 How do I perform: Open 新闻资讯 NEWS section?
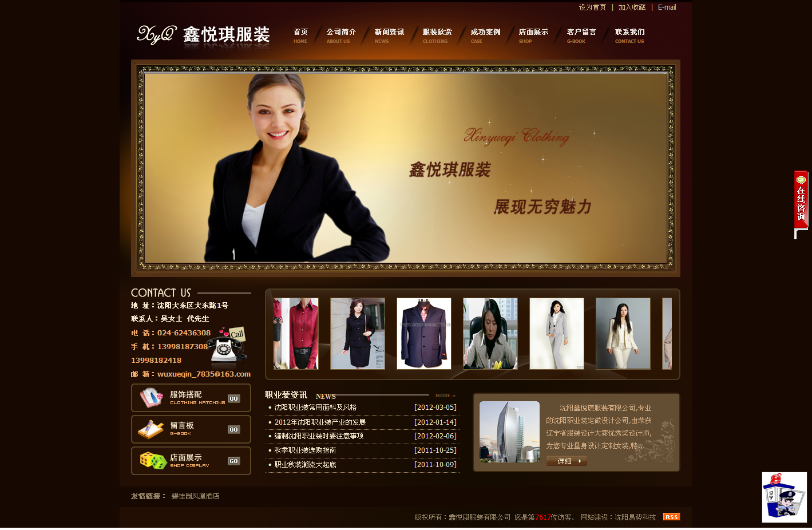click(389, 35)
